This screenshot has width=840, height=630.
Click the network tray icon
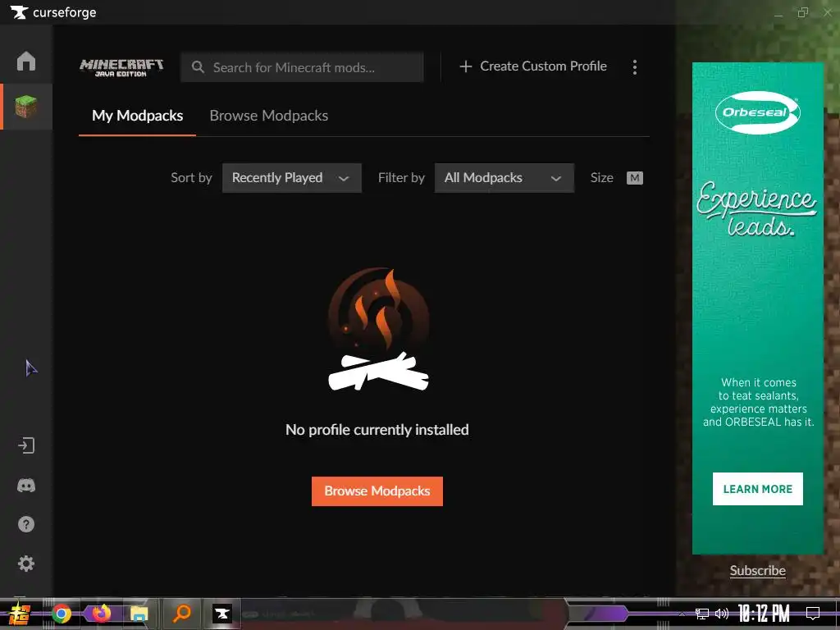[x=702, y=614]
